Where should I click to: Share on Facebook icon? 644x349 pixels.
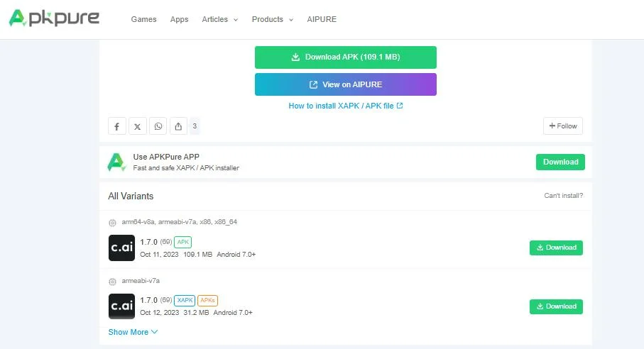click(x=116, y=126)
